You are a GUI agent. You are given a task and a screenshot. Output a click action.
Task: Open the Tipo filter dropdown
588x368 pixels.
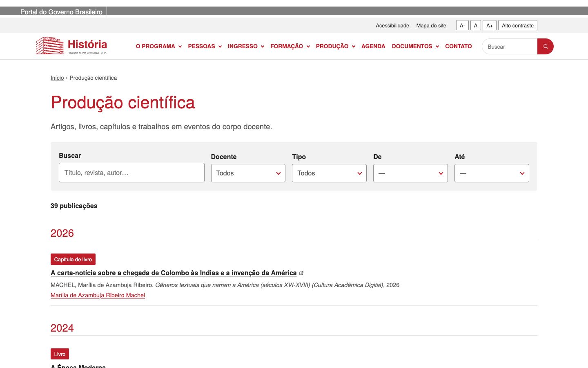pos(329,173)
